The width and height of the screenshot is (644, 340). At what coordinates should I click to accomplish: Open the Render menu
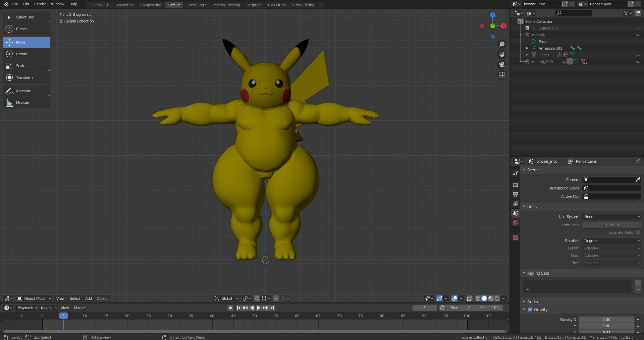(x=40, y=4)
